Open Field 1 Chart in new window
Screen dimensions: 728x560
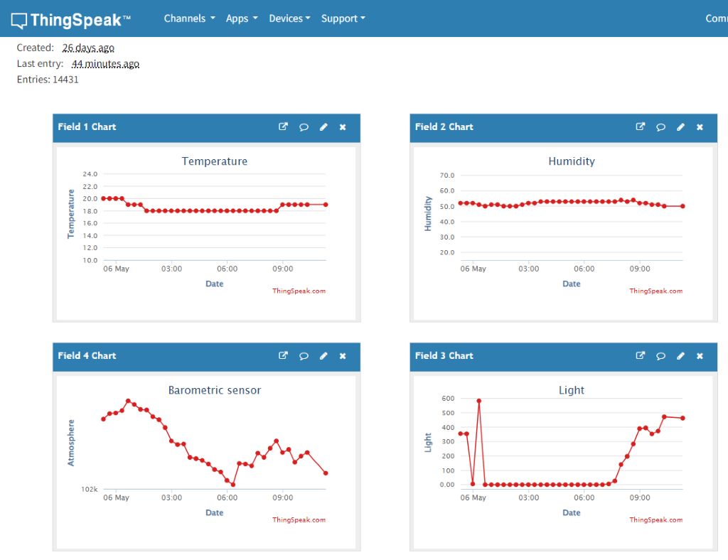pos(283,126)
